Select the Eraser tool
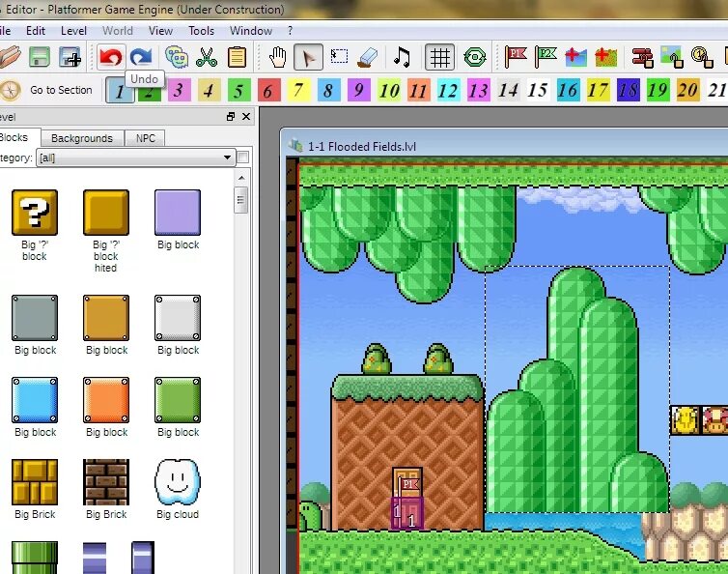This screenshot has width=728, height=574. (x=369, y=57)
